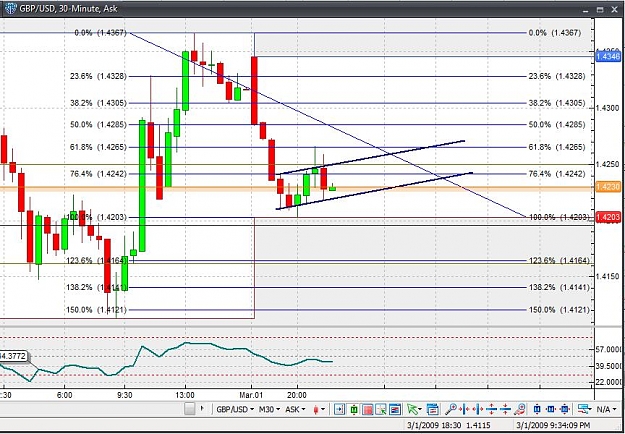Click the right 23.6% (1.4328) Fibonacci label
Screen dimensions: 625x434
click(x=557, y=76)
